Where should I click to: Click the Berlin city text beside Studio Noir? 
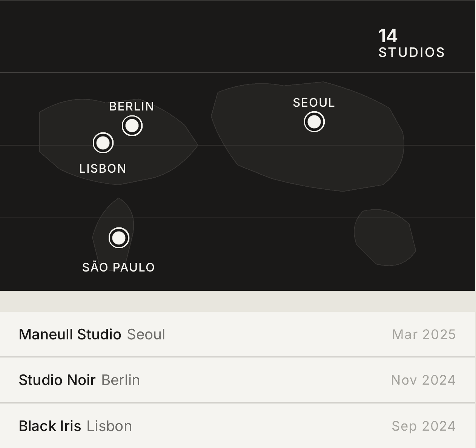pos(121,380)
